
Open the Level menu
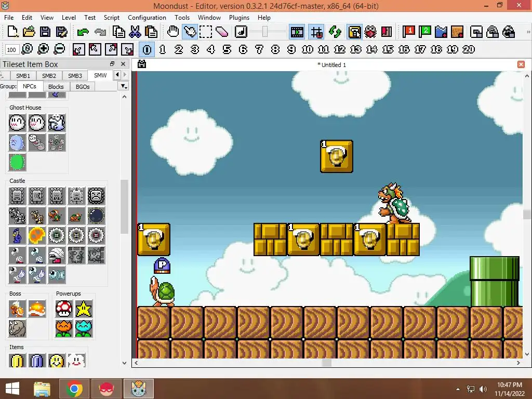click(69, 17)
